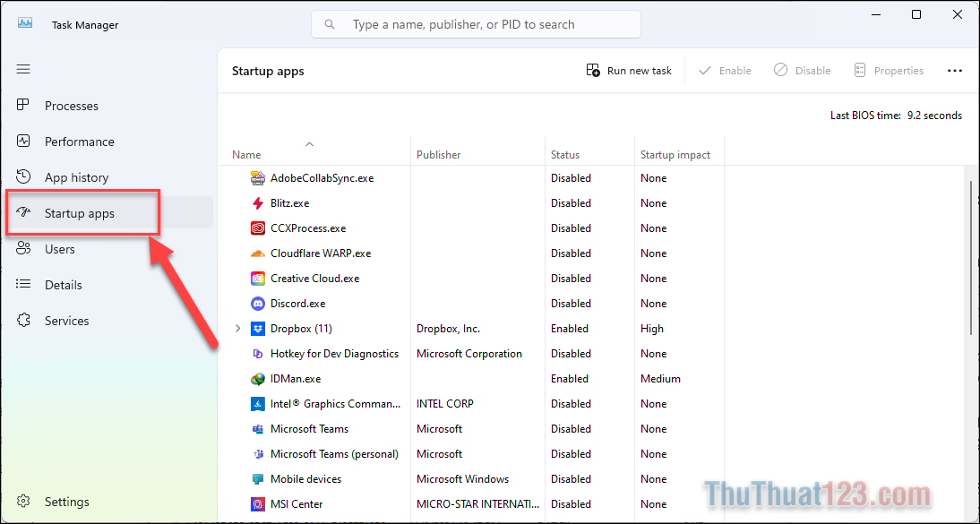The width and height of the screenshot is (980, 524).
Task: Click the Hotkey for Dev Diagnostics icon
Action: coord(257,353)
